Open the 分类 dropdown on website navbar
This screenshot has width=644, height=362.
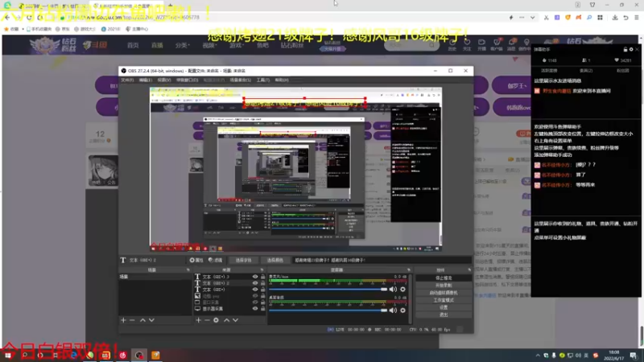coord(183,46)
